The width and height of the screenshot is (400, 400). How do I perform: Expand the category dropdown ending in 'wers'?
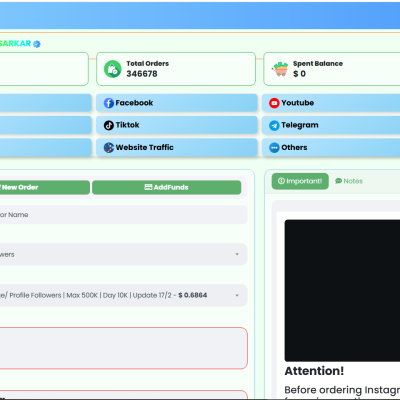coord(123,254)
